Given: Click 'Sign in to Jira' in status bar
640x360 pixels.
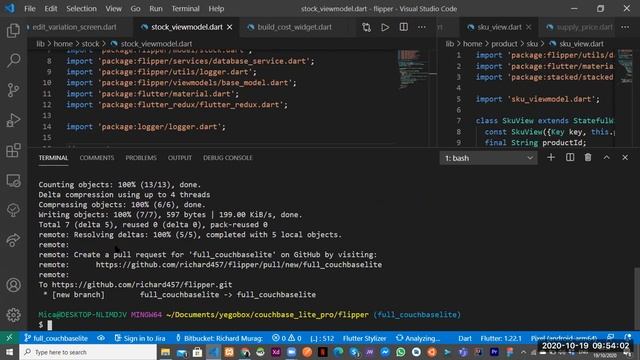Looking at the screenshot, I should 140,338.
